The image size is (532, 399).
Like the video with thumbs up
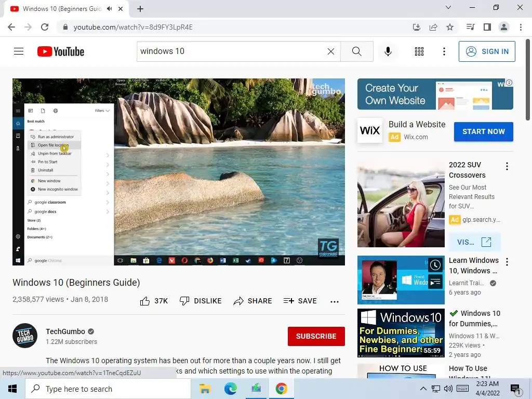click(x=154, y=301)
